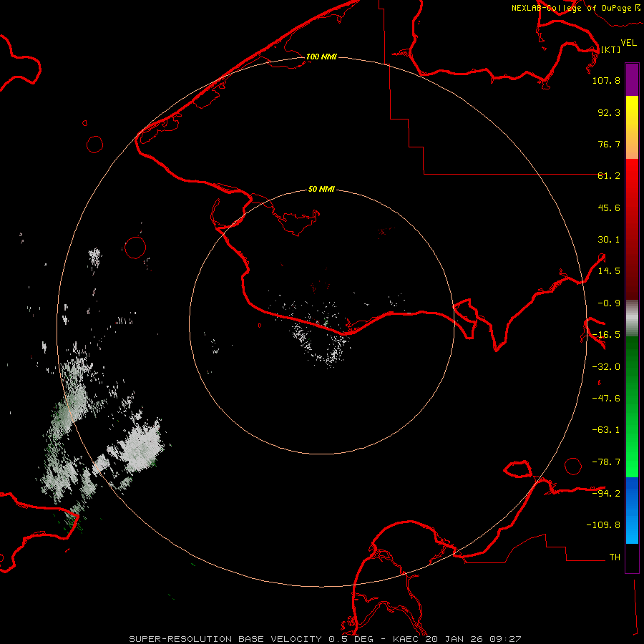Click the gray near-zero segment of color bar
This screenshot has width=644, height=644.
[x=632, y=318]
